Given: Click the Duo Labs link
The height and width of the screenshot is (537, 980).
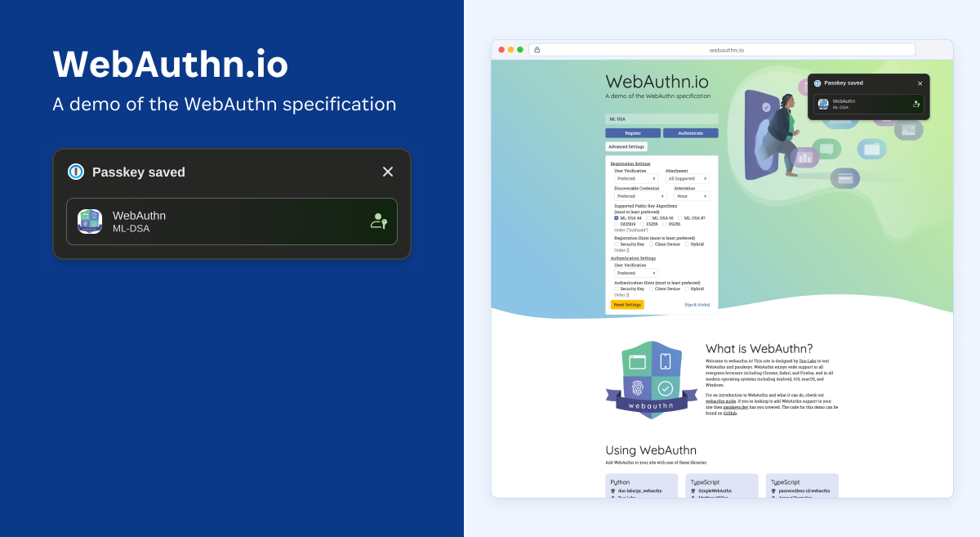Looking at the screenshot, I should 808,361.
